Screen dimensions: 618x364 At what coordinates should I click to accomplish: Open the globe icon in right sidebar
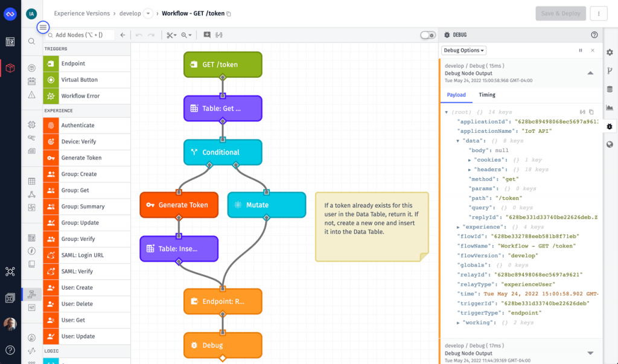(610, 144)
